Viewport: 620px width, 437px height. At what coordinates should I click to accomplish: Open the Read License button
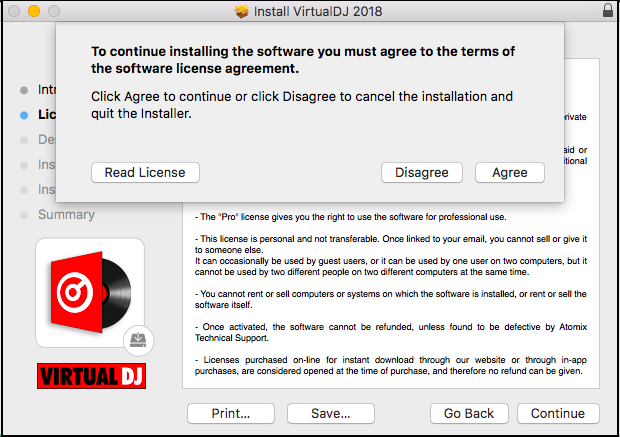click(x=145, y=172)
